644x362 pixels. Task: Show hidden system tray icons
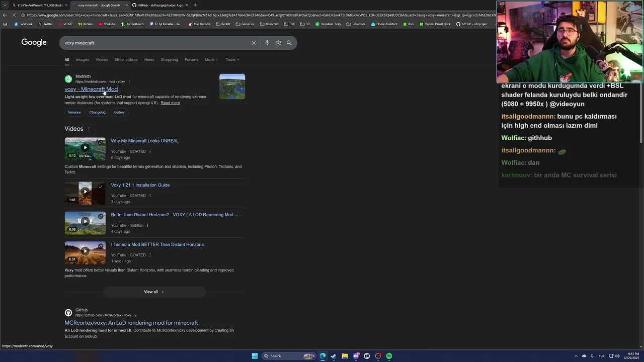[x=576, y=356]
